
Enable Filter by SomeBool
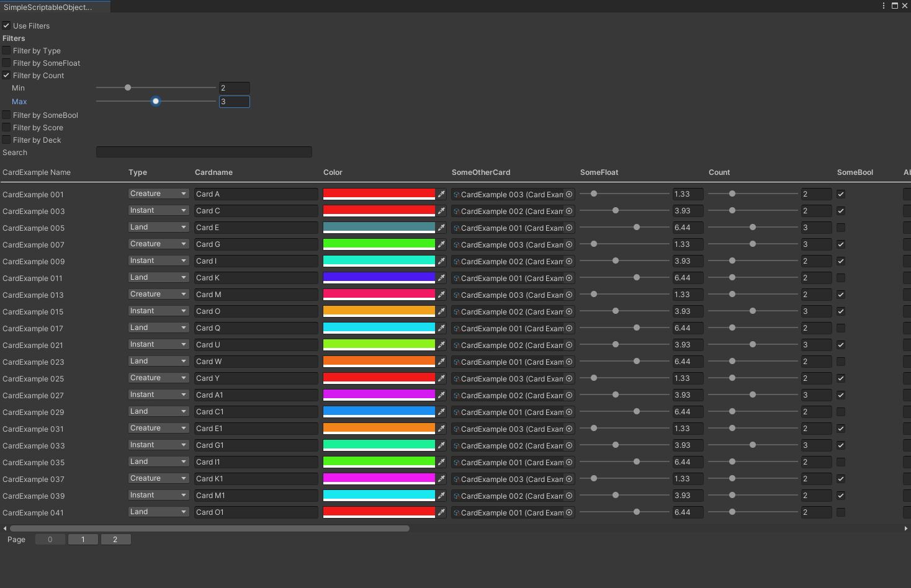click(6, 115)
